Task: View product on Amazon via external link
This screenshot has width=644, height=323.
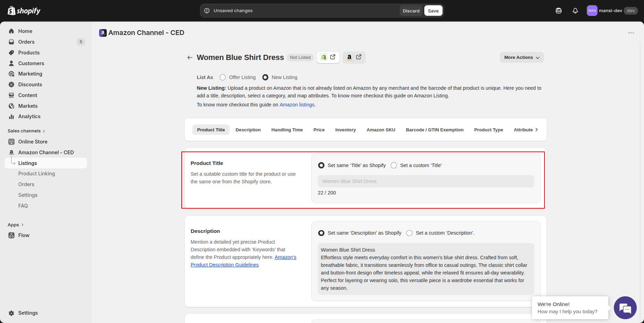Action: (354, 57)
